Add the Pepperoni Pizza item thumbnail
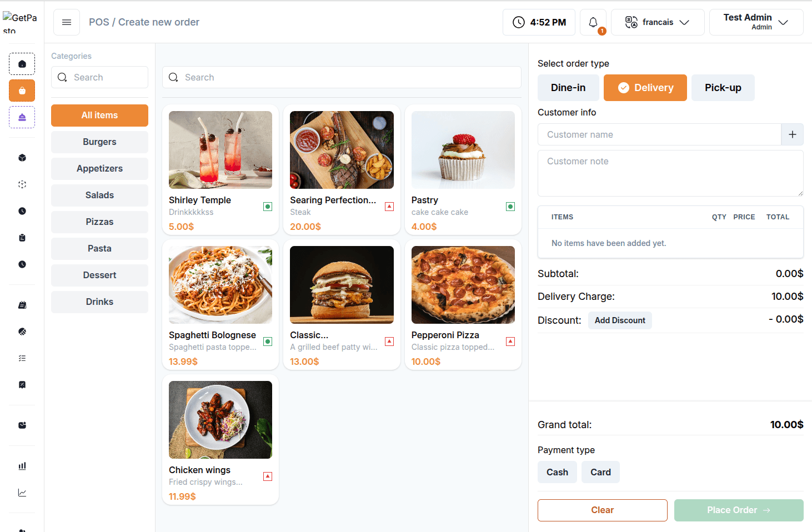 click(463, 285)
